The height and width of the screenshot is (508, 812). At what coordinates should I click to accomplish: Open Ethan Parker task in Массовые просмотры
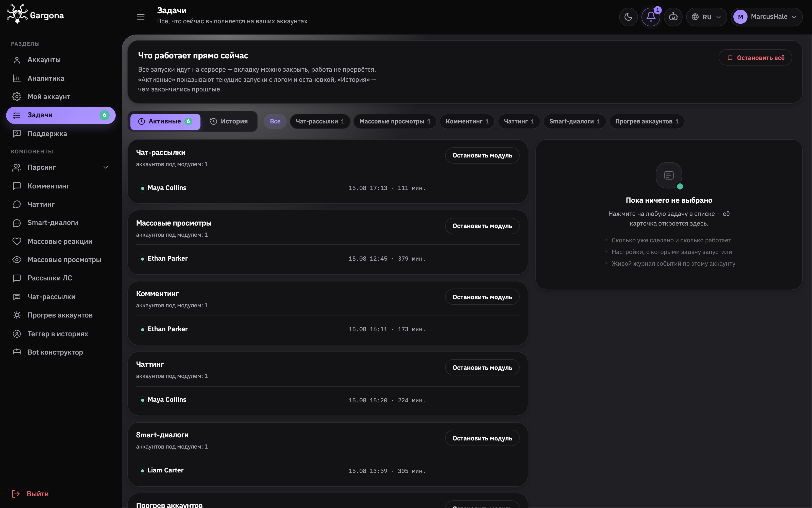[328, 259]
